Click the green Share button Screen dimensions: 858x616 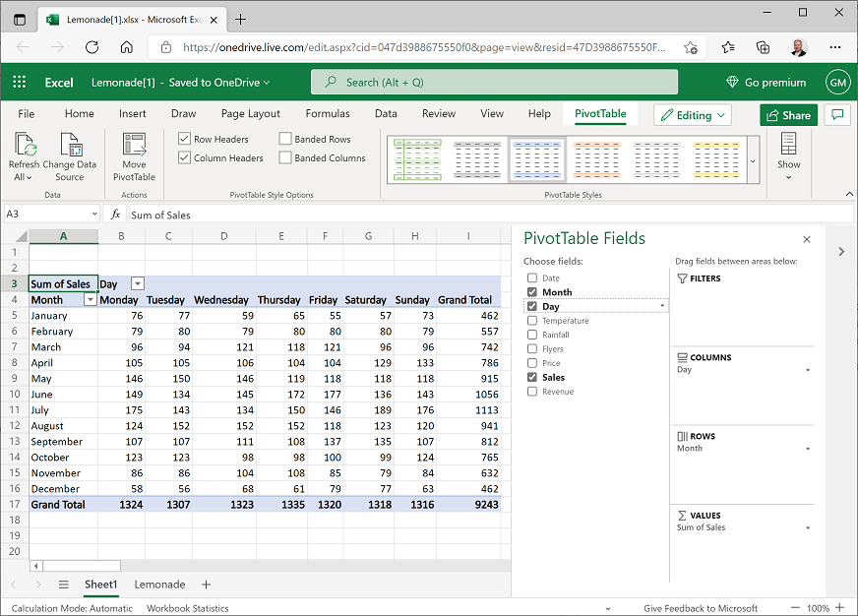point(788,115)
